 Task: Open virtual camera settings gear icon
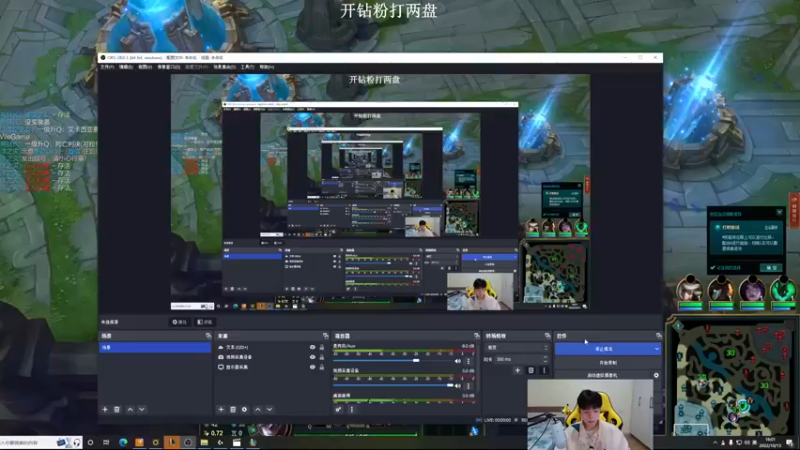656,375
